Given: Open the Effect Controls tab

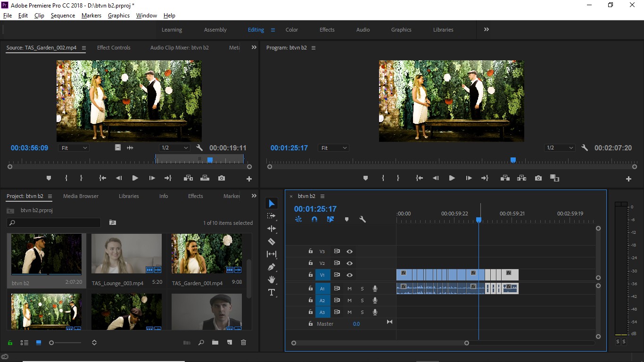Looking at the screenshot, I should click(114, 48).
